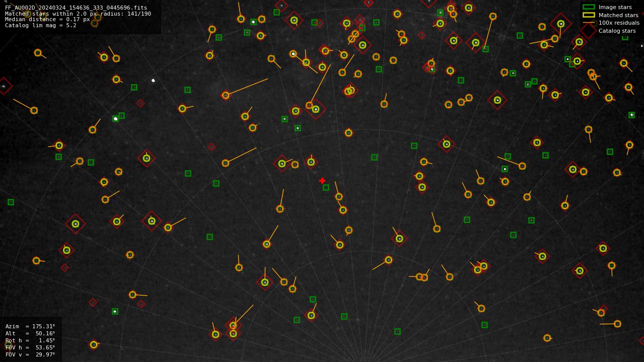
Task: Click the 'Image stars' legend label
Action: point(615,7)
